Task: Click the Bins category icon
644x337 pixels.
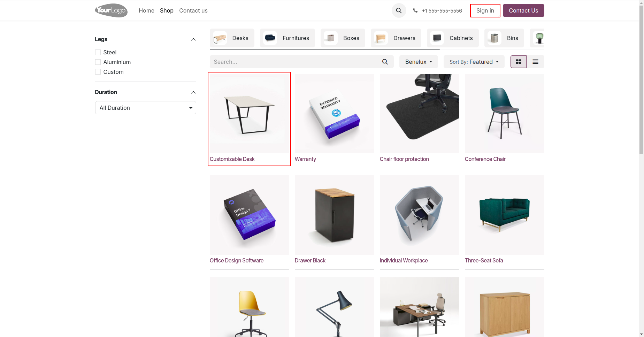Action: [495, 38]
